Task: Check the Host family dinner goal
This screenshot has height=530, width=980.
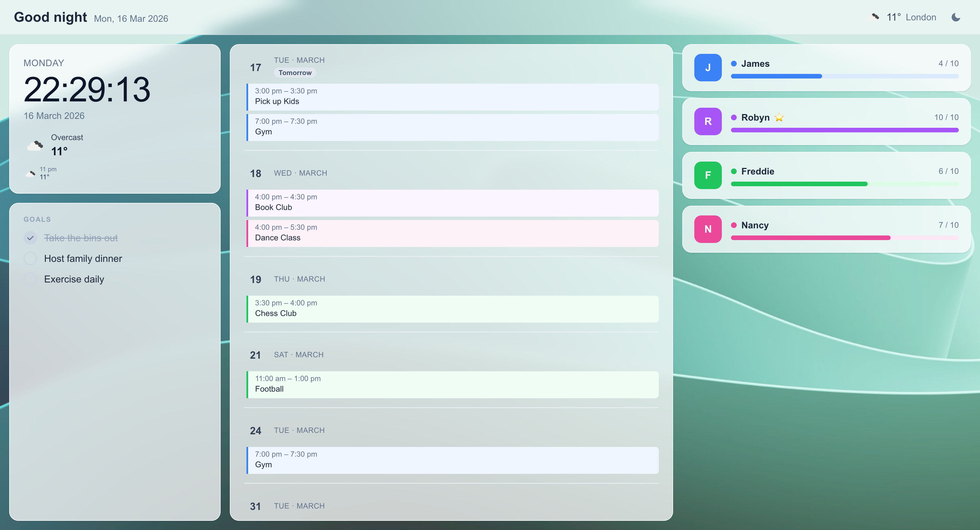Action: (30, 258)
